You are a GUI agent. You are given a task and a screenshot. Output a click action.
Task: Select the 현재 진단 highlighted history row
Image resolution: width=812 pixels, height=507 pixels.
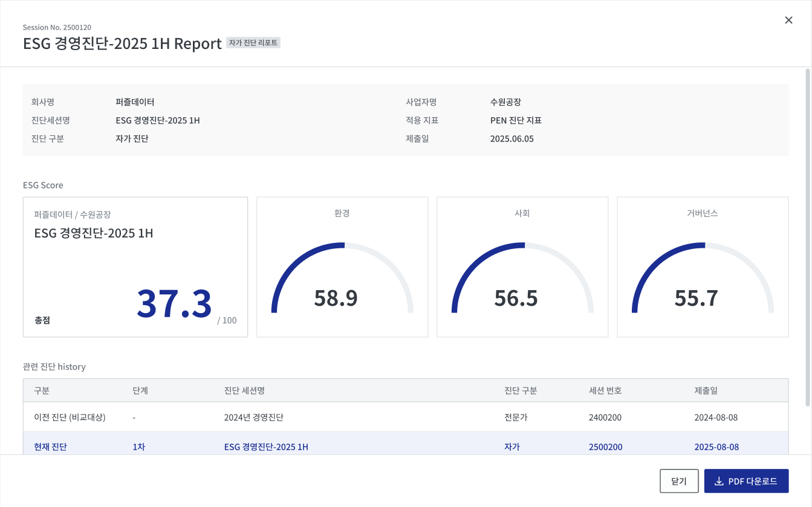pos(50,447)
